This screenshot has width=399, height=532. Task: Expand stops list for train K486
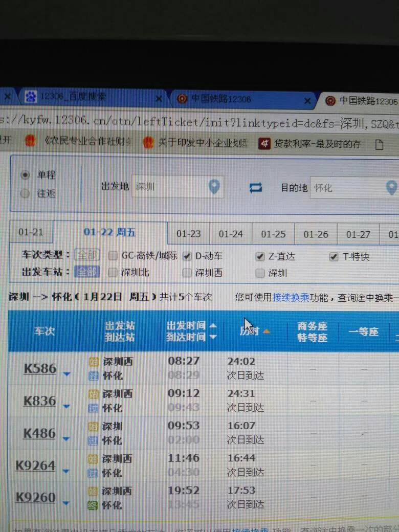pos(66,439)
